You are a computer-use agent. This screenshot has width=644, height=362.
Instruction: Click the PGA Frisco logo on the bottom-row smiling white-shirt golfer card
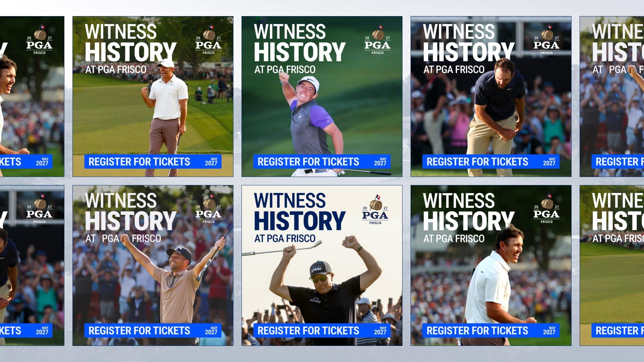(x=546, y=208)
